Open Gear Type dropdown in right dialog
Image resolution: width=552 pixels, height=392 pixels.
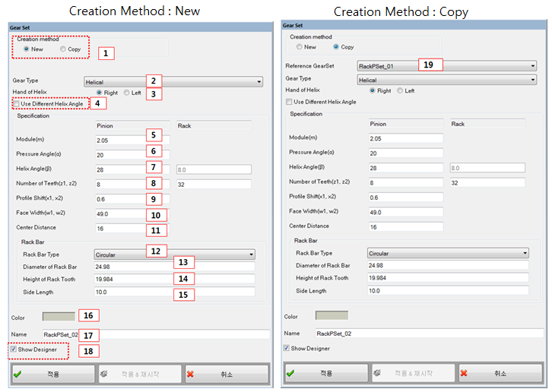pos(447,80)
